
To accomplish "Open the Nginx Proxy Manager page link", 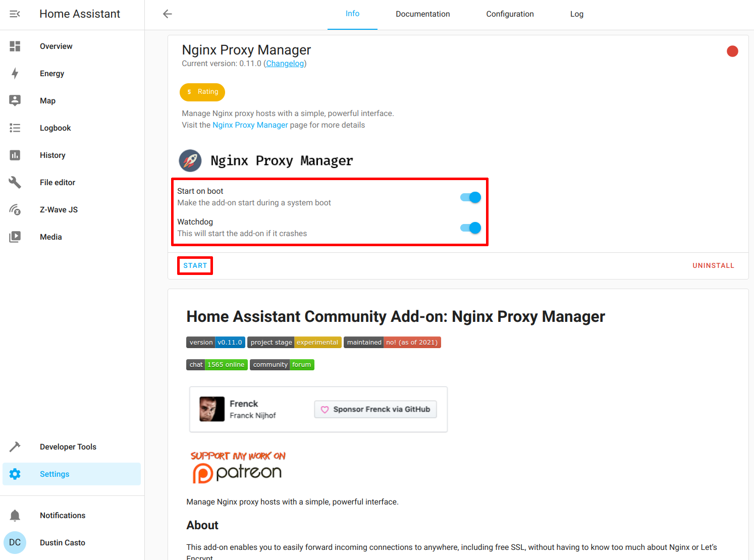I will point(250,125).
